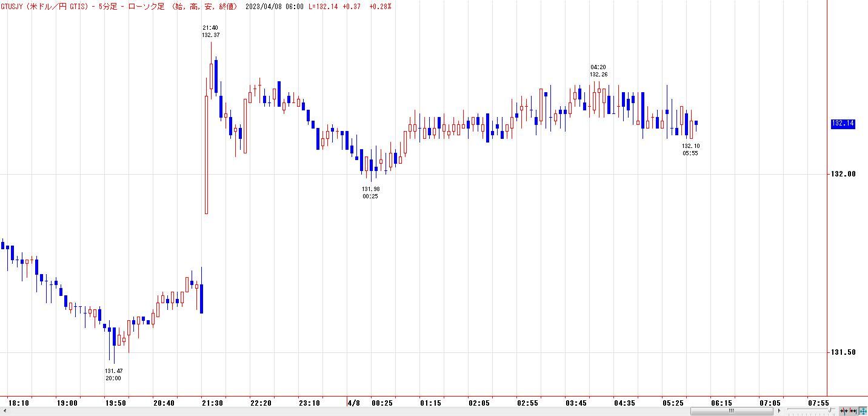Click the horizontal scrollbar right arrow
Viewport: 868px width, 416px height.
[779, 411]
